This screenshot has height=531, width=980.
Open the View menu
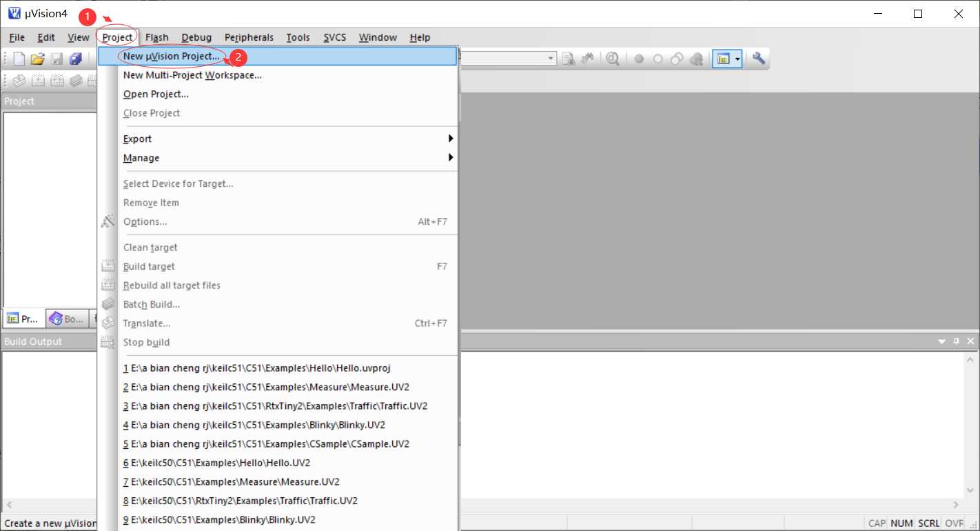(79, 37)
